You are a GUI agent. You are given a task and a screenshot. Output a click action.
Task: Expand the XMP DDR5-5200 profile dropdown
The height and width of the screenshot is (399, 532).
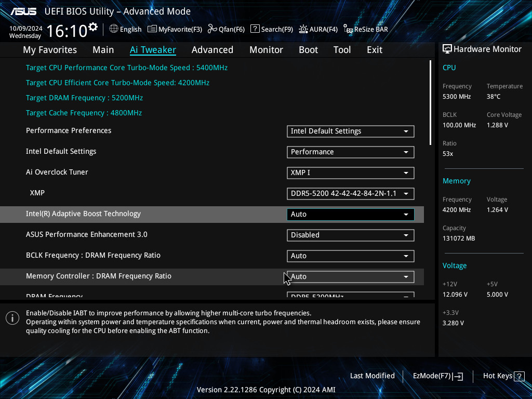click(x=351, y=193)
